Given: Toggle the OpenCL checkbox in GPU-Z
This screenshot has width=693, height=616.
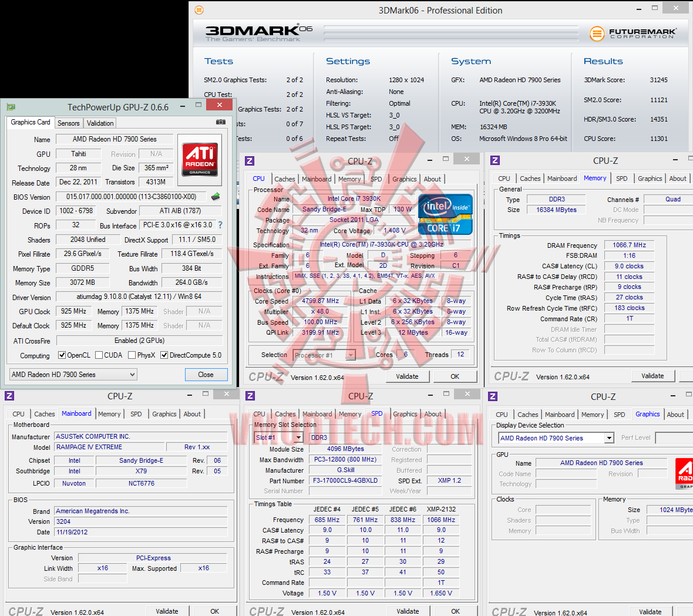Looking at the screenshot, I should pyautogui.click(x=62, y=355).
